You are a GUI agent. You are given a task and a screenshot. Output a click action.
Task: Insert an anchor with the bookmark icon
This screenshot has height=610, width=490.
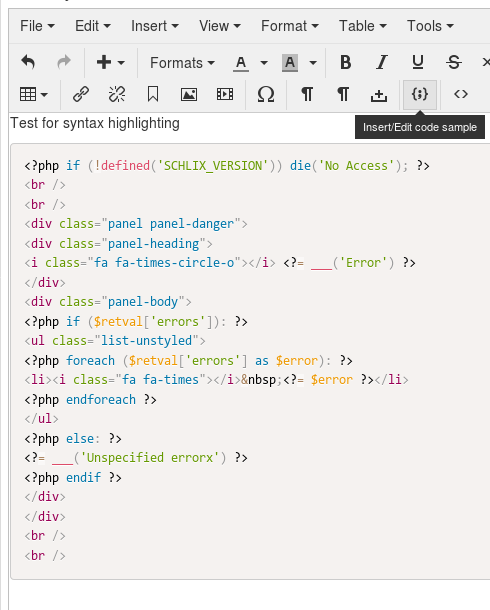(153, 95)
